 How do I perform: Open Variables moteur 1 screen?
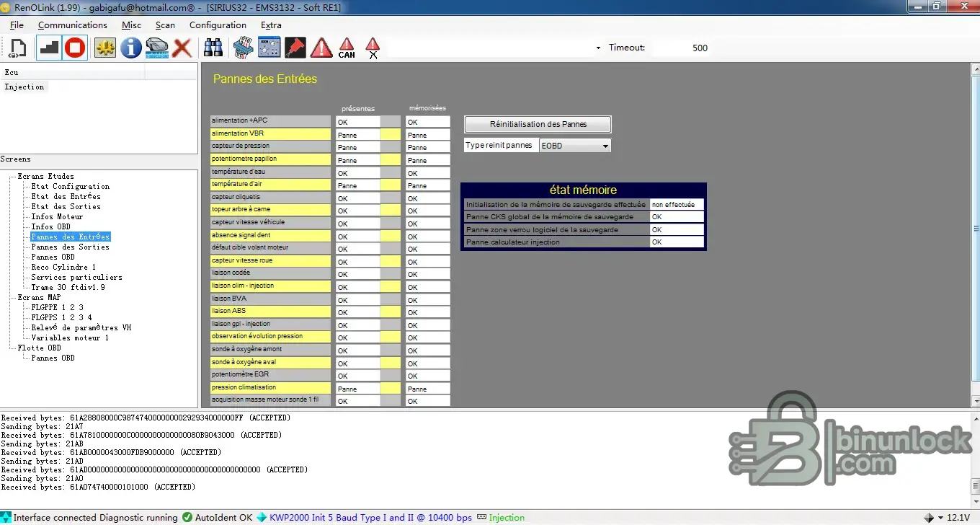pyautogui.click(x=70, y=337)
